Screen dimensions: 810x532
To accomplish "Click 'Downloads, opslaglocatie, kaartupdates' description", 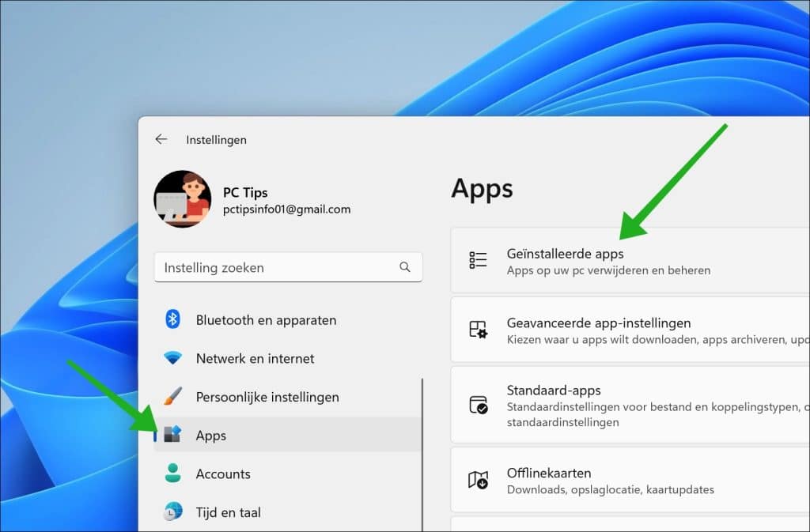I will click(x=611, y=489).
